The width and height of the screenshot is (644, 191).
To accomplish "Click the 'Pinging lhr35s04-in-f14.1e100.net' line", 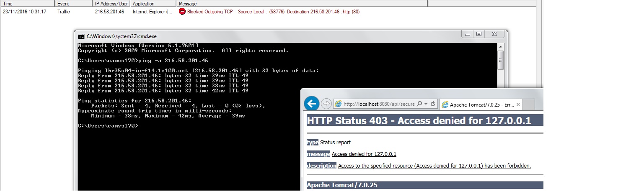I will point(198,71).
